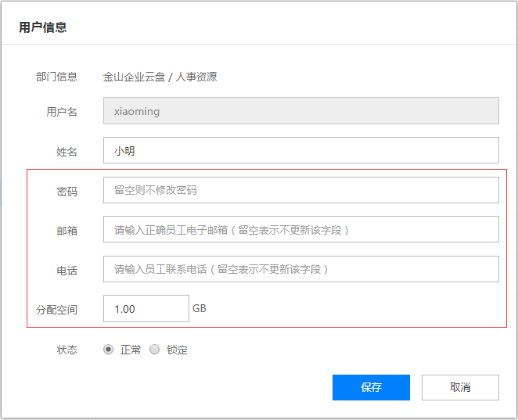The image size is (518, 420).
Task: Select the 正常 status radio button
Action: click(x=109, y=350)
